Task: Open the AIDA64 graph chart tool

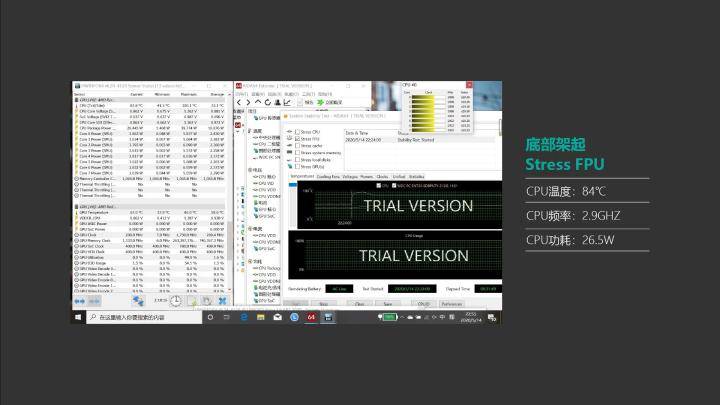Action: [x=287, y=102]
